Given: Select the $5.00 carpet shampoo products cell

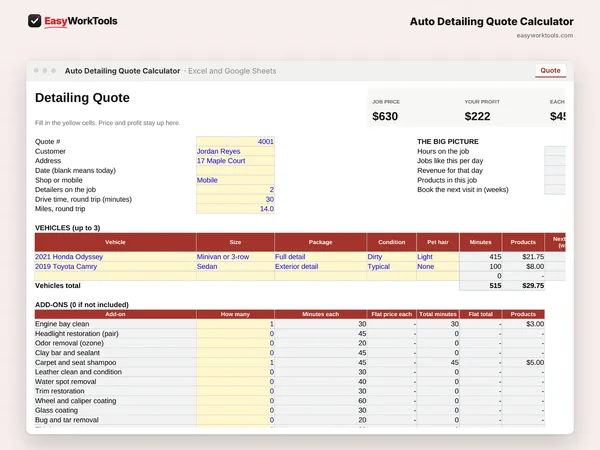Looking at the screenshot, I should pos(523,362).
